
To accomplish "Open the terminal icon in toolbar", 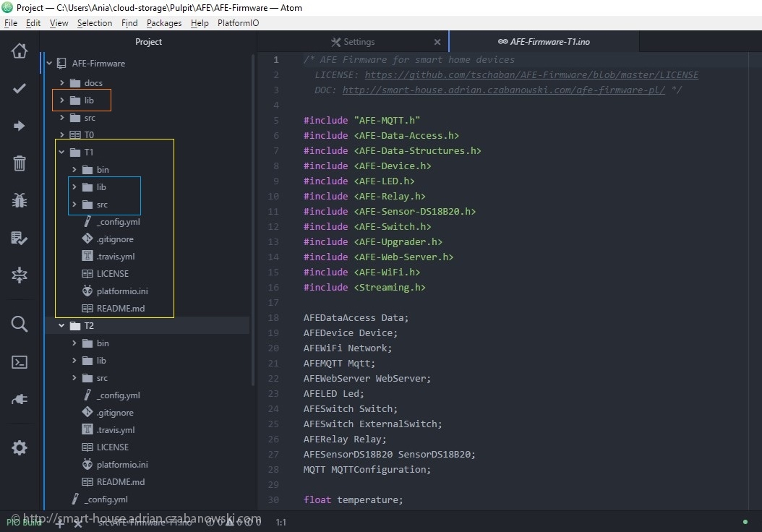I will tap(20, 362).
